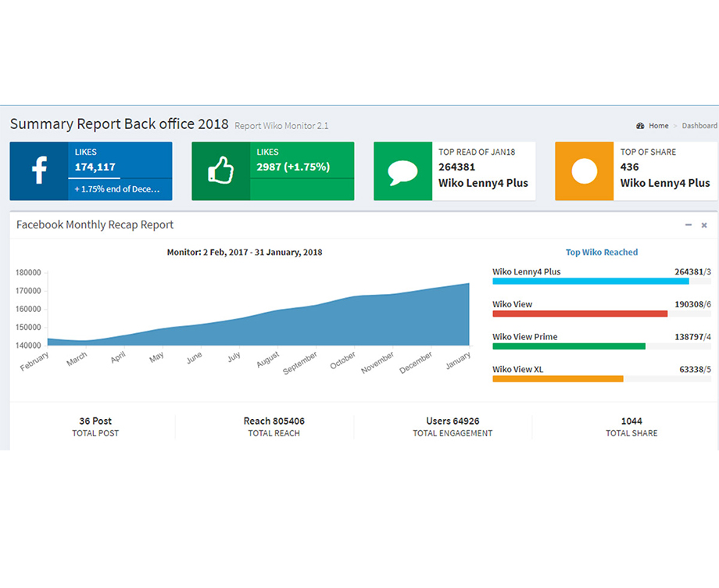The width and height of the screenshot is (719, 588).
Task: Click the '190308/6' reach value
Action: (692, 304)
